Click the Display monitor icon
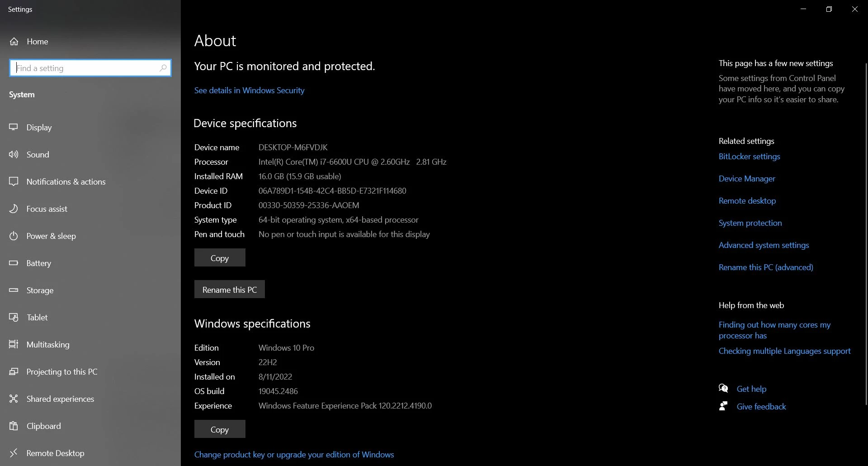The height and width of the screenshot is (466, 868). click(14, 127)
